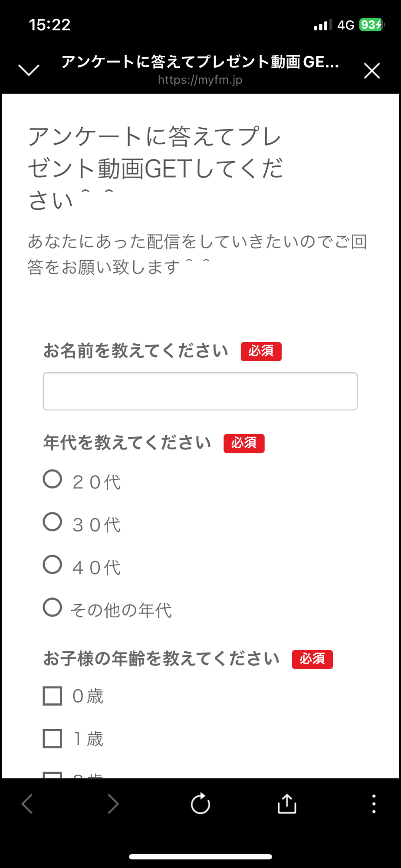Tap the 必須 badge next to 年代を教えてください

244,443
